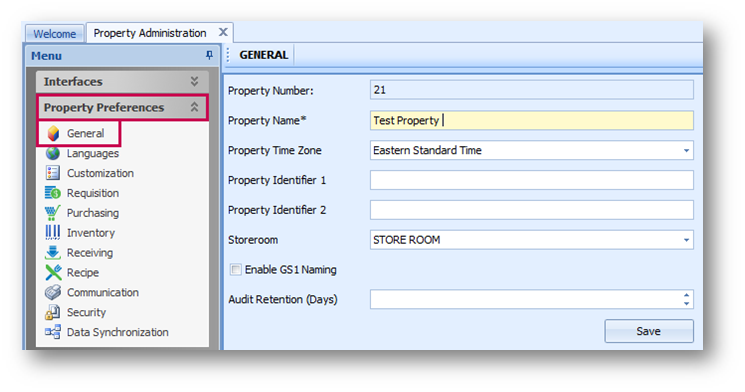Click the 'Property Name*' label
Image resolution: width=745 pixels, height=392 pixels.
[267, 121]
